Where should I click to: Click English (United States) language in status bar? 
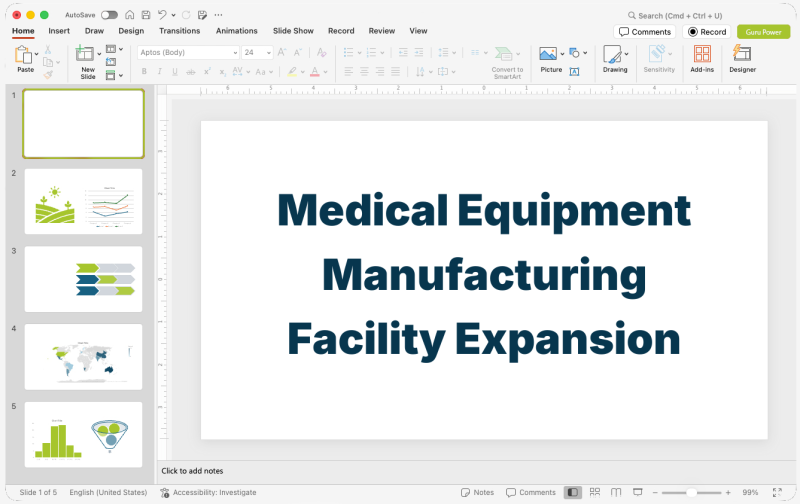click(108, 492)
